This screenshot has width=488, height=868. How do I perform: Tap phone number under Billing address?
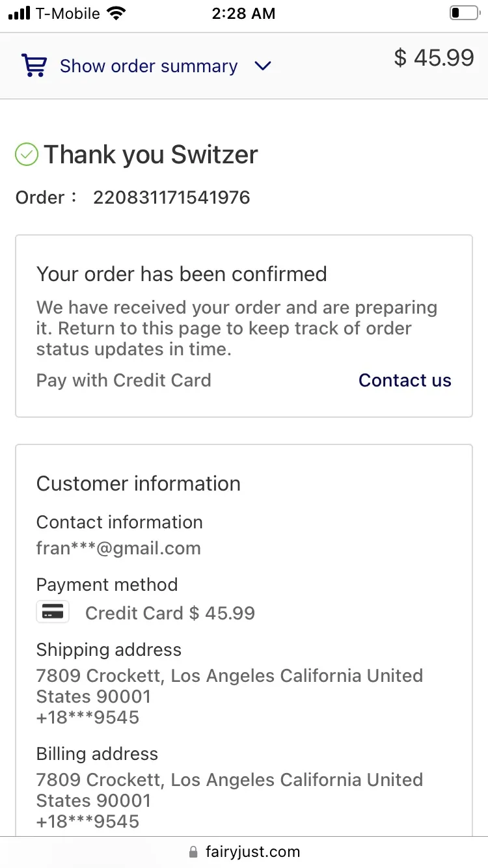point(88,822)
